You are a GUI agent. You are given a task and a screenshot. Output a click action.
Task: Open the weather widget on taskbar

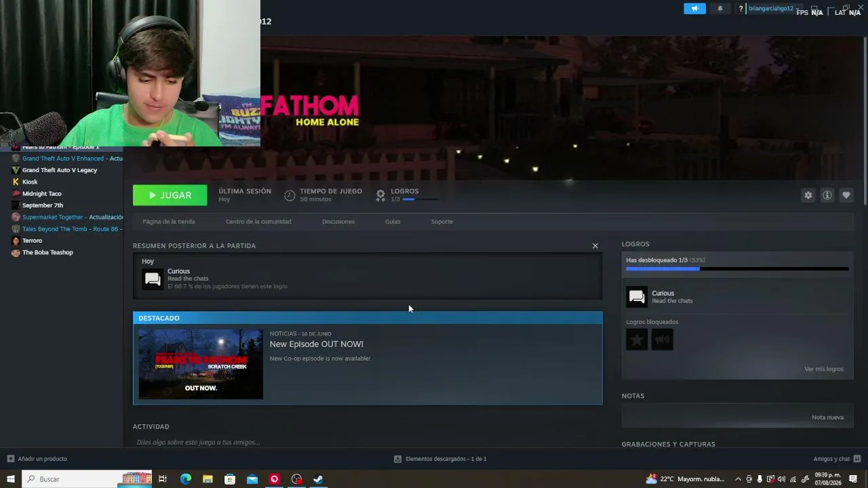pyautogui.click(x=686, y=479)
